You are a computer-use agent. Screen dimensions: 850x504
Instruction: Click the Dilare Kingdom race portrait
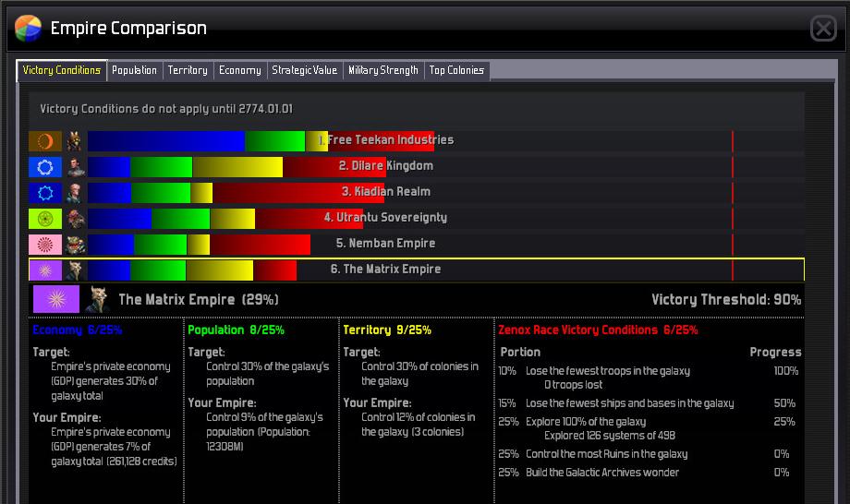tap(76, 167)
